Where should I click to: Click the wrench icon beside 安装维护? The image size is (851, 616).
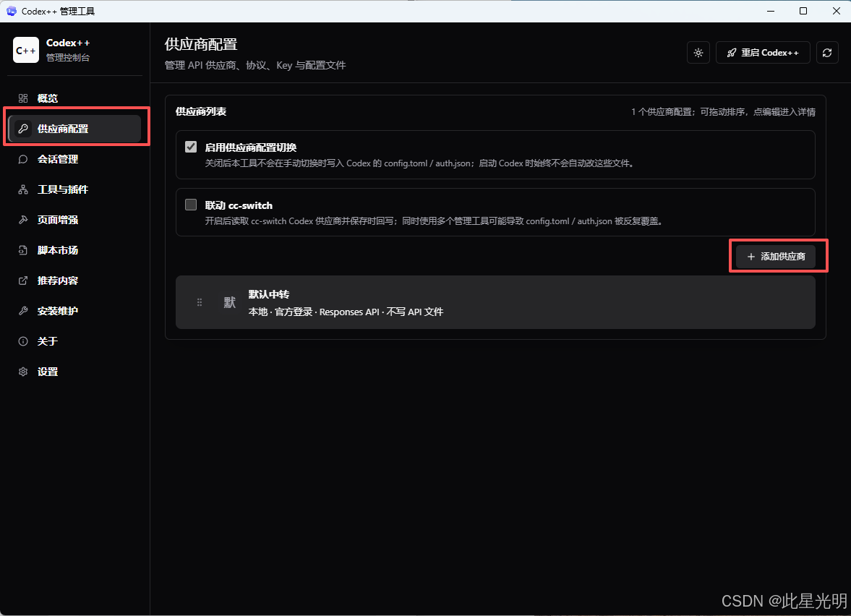click(x=23, y=311)
